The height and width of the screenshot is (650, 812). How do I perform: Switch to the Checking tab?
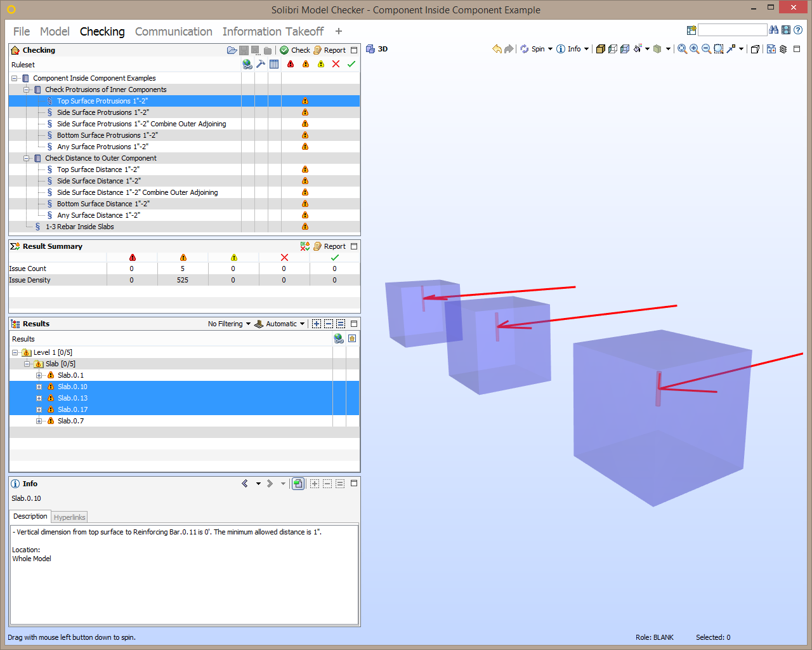(x=102, y=31)
